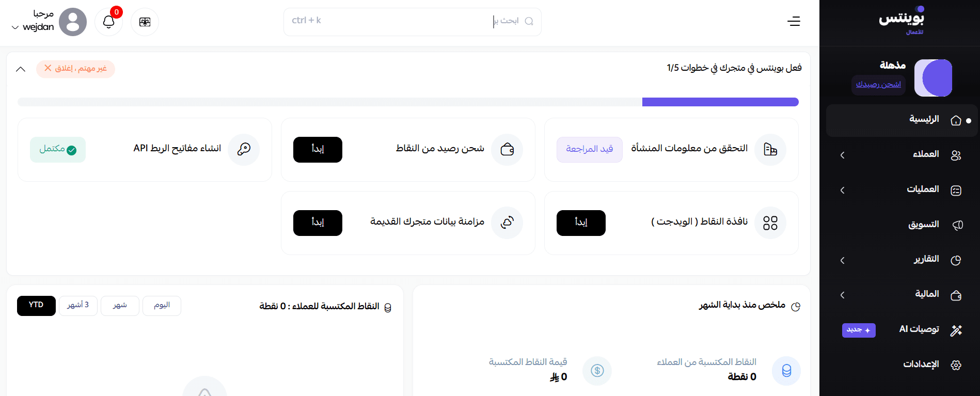Click the clock icon beside ملخص منذ بداية الشهر

click(x=796, y=307)
